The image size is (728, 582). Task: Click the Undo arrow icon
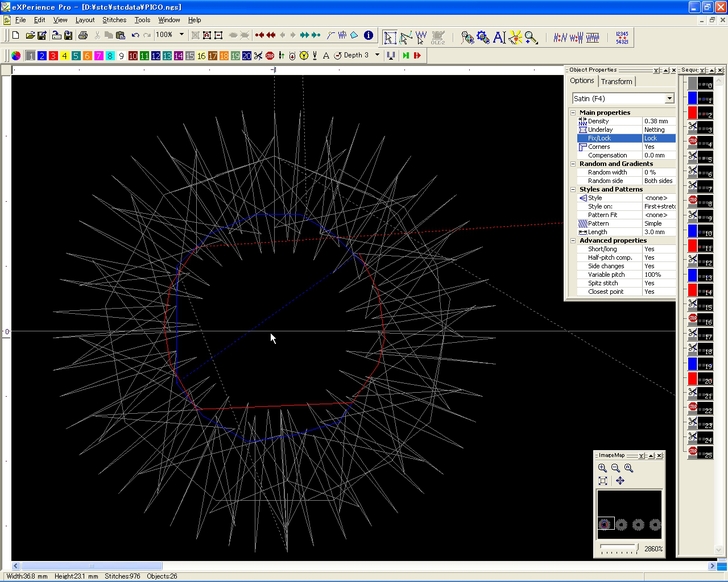(135, 35)
